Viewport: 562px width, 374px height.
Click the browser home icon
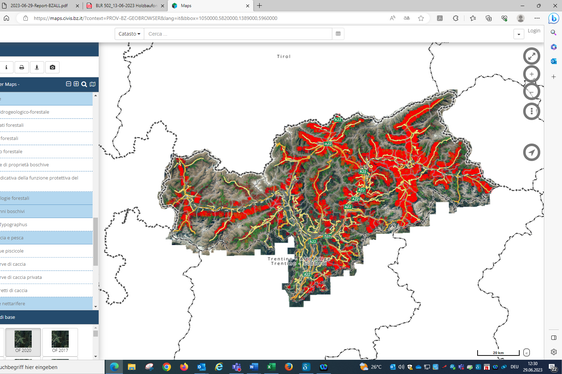6,18
